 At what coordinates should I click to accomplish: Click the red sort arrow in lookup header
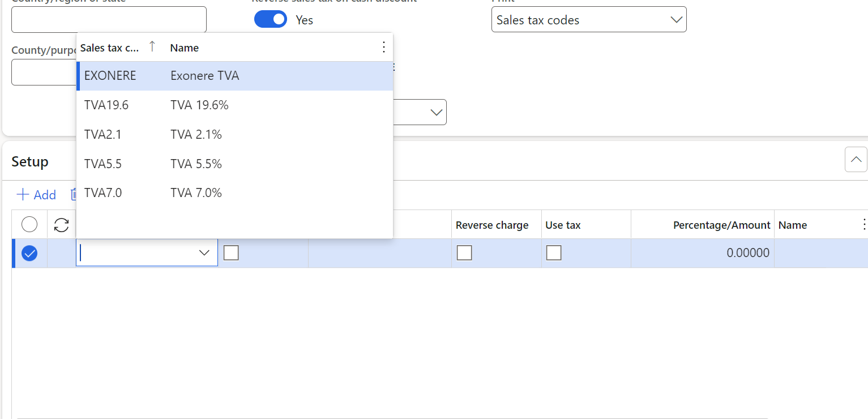click(152, 47)
